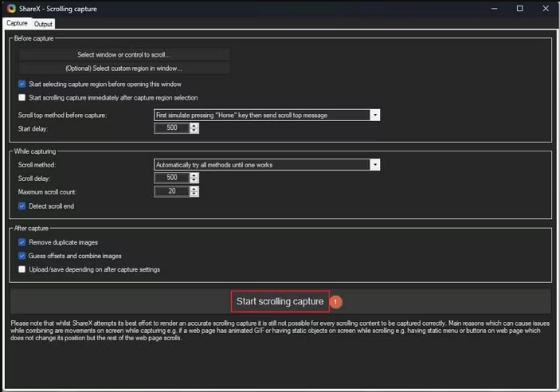Increase the Scroll delay with up arrow
Image resolution: width=560 pixels, height=392 pixels.
[194, 175]
